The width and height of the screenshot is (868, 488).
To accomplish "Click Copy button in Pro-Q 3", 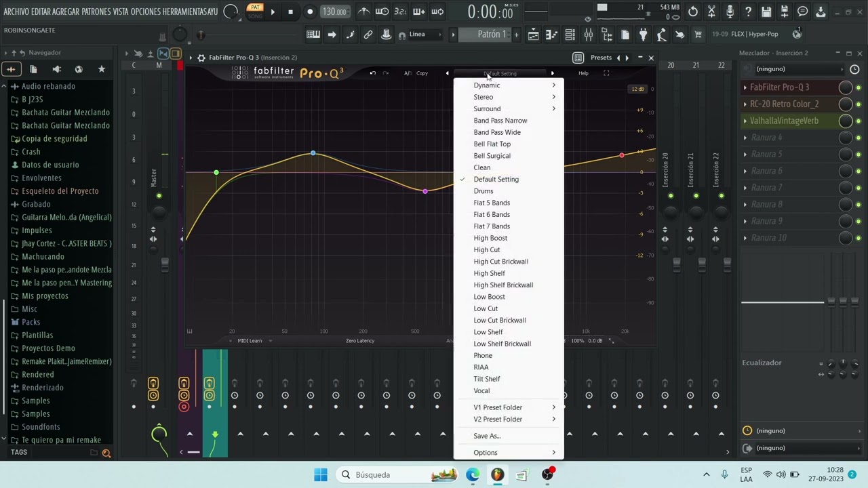I will (422, 73).
